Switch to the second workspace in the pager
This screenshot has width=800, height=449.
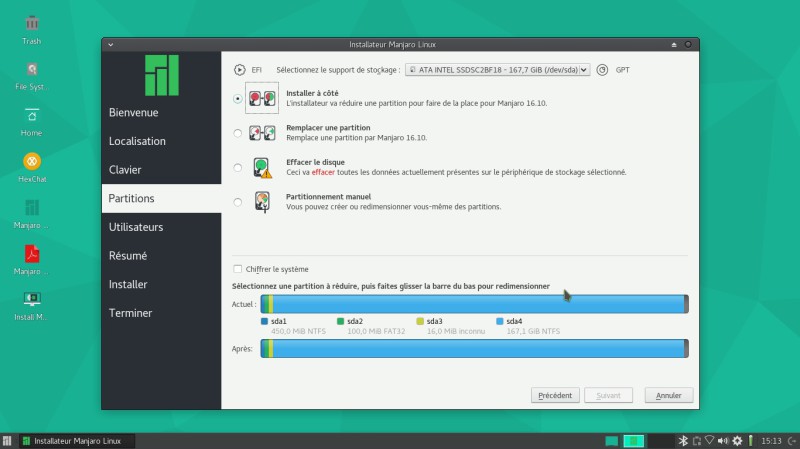634,441
